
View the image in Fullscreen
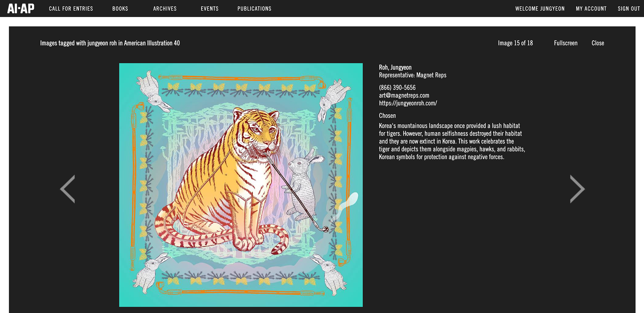[566, 43]
